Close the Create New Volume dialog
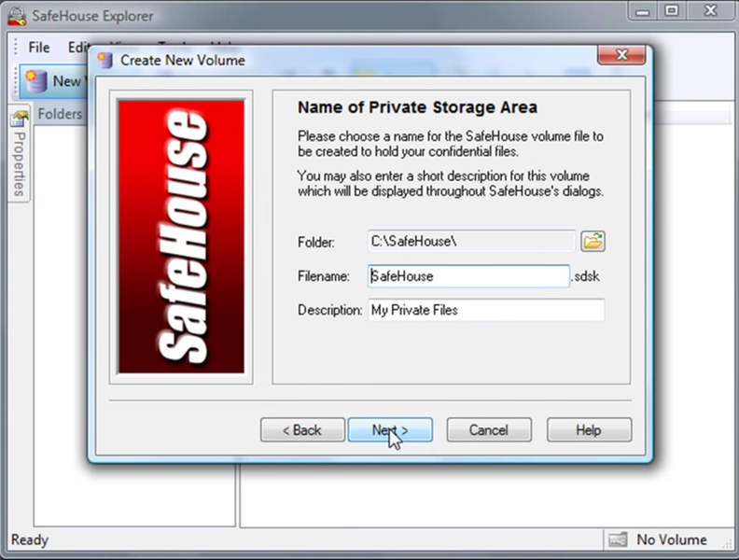This screenshot has height=560, width=739. click(621, 55)
